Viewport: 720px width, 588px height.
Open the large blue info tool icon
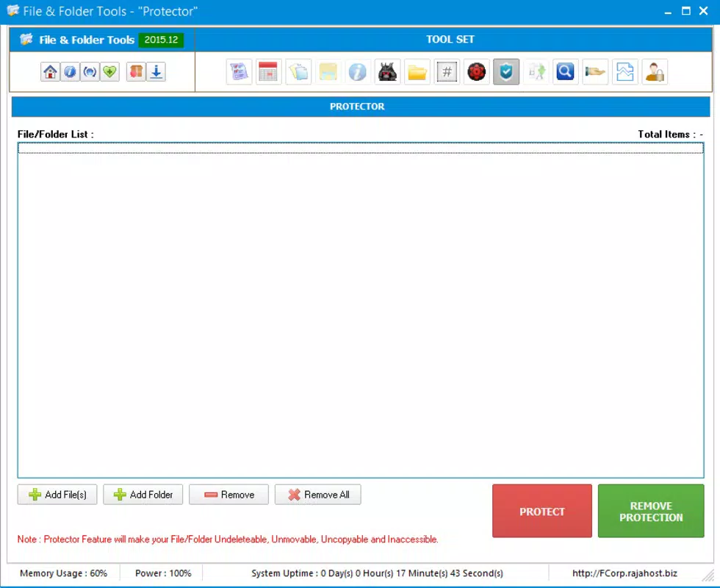point(358,72)
